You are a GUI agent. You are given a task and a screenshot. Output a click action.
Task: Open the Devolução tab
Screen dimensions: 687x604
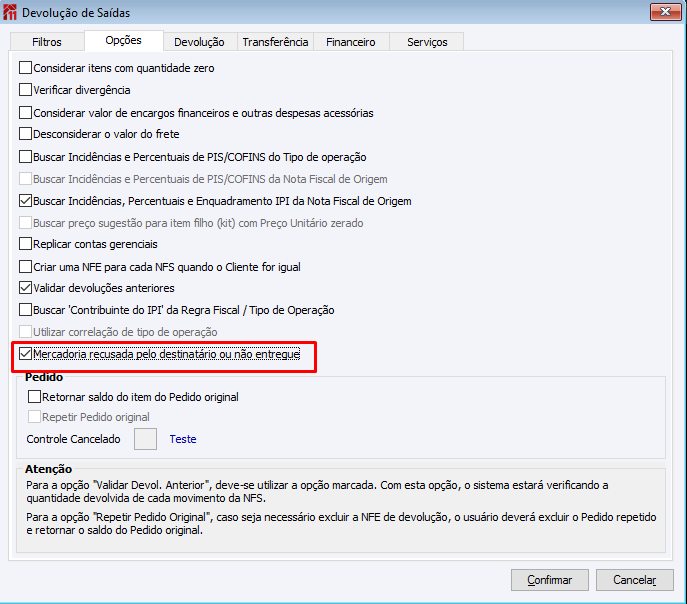pos(199,42)
